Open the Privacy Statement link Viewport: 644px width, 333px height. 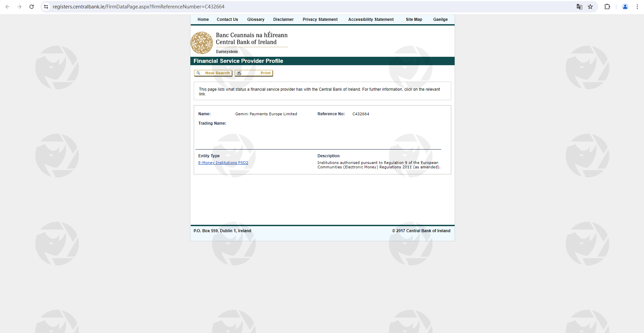tap(320, 19)
